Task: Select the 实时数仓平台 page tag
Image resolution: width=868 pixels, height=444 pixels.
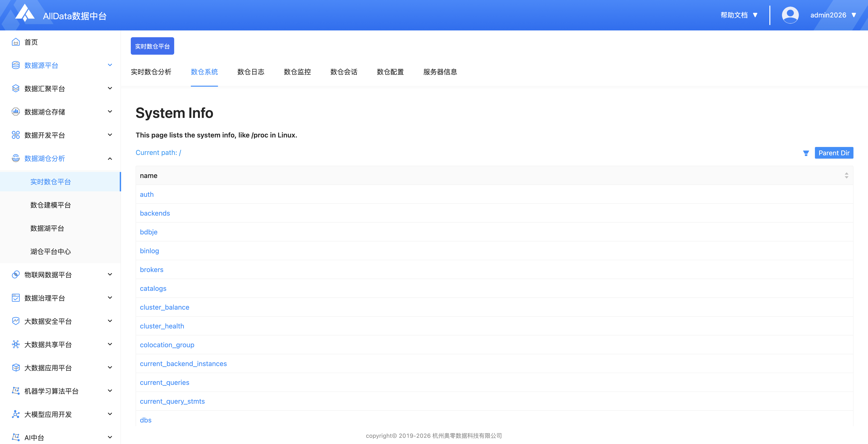Action: point(152,46)
